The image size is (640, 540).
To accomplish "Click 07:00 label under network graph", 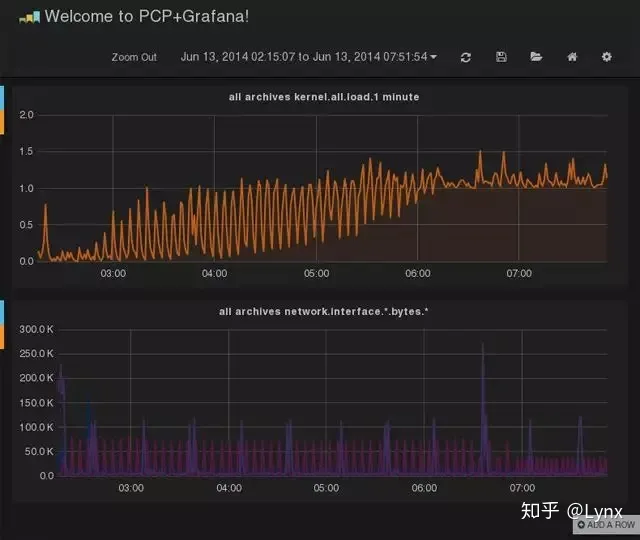I will tap(522, 488).
